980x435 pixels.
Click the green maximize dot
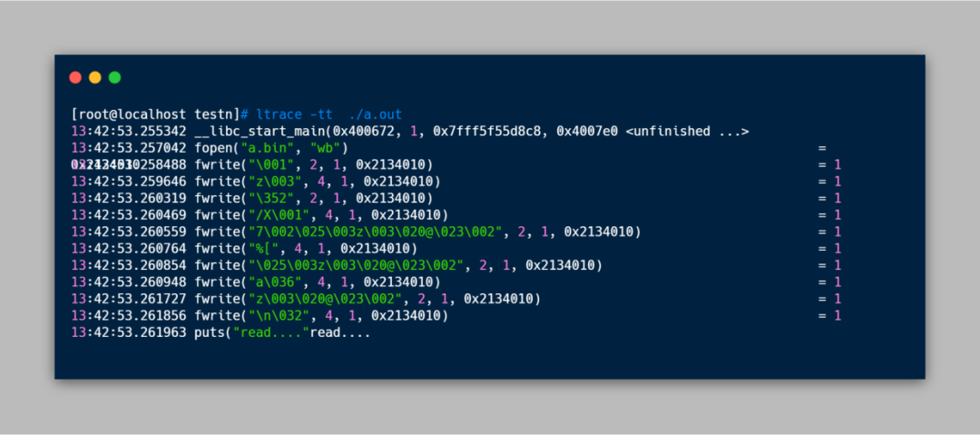tap(114, 77)
